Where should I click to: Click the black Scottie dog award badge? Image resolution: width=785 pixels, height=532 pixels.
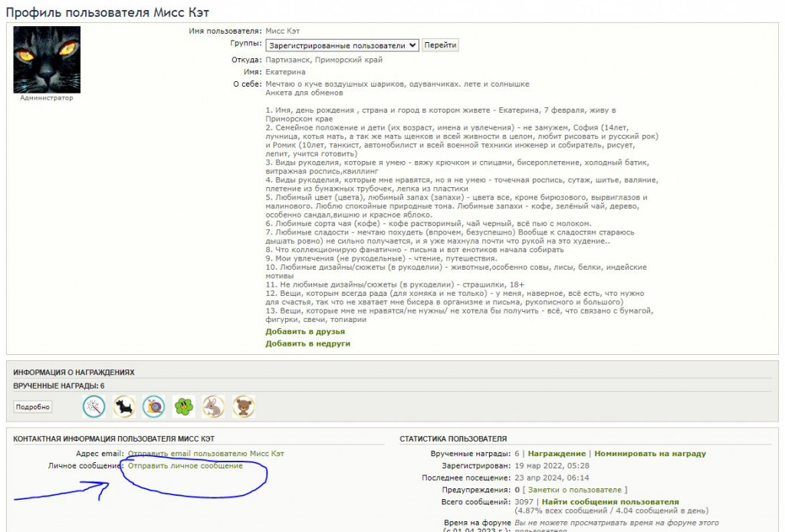pos(123,406)
